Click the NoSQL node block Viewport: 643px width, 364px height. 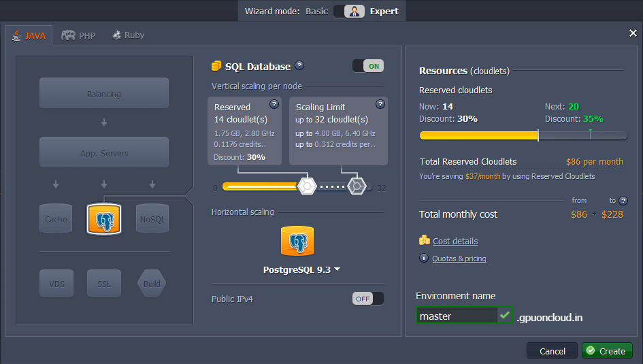click(x=152, y=219)
